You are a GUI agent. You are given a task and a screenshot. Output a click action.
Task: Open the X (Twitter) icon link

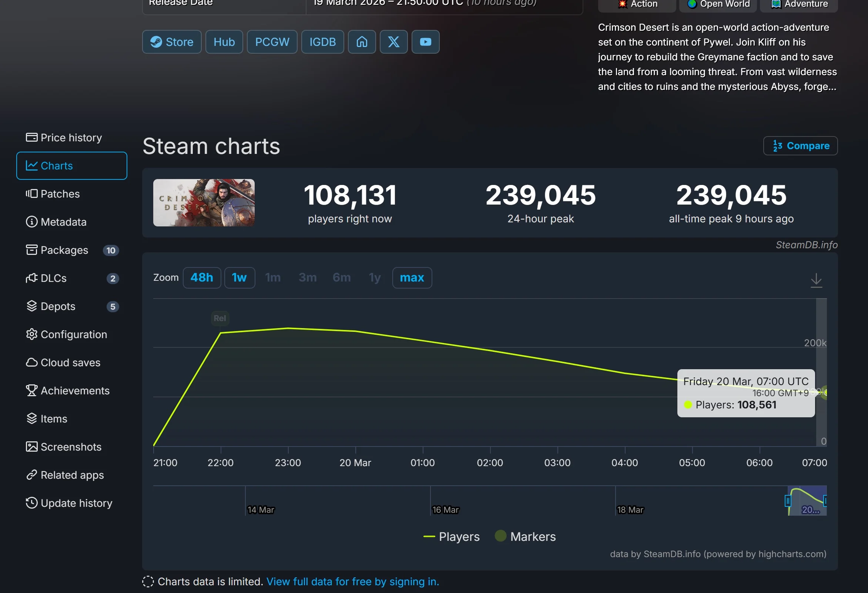coord(393,42)
